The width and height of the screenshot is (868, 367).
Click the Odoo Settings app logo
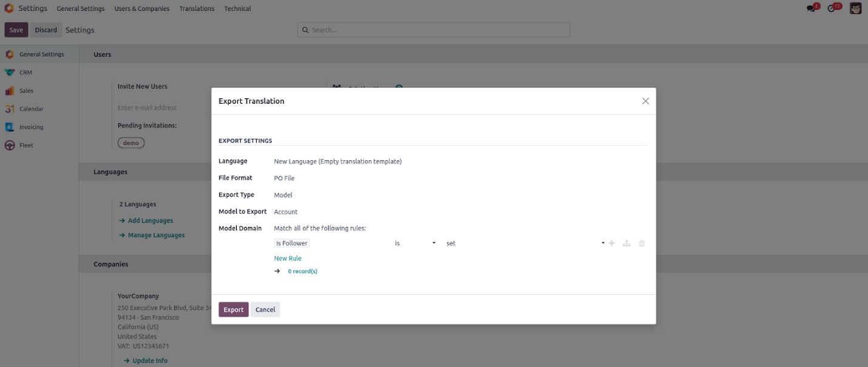click(x=8, y=8)
